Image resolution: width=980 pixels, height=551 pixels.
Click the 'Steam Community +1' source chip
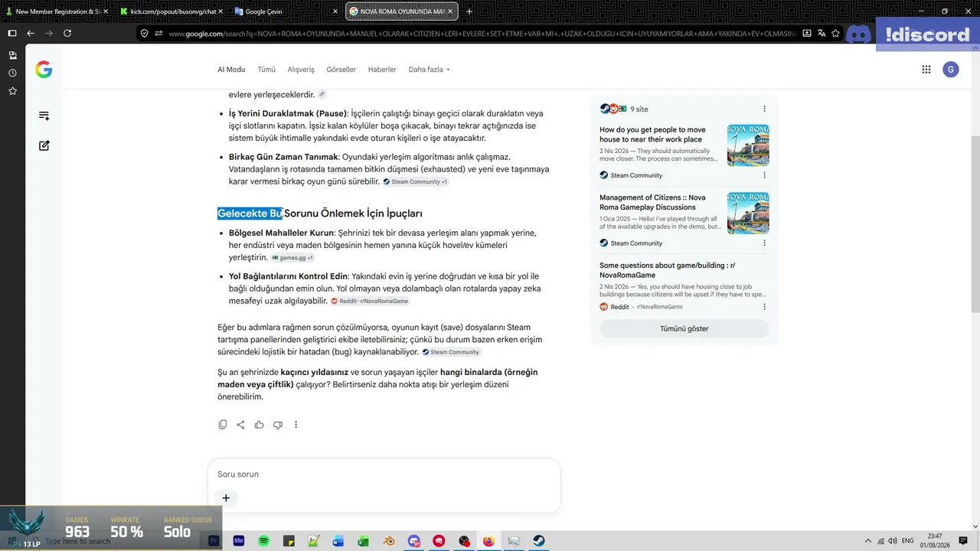[416, 182]
